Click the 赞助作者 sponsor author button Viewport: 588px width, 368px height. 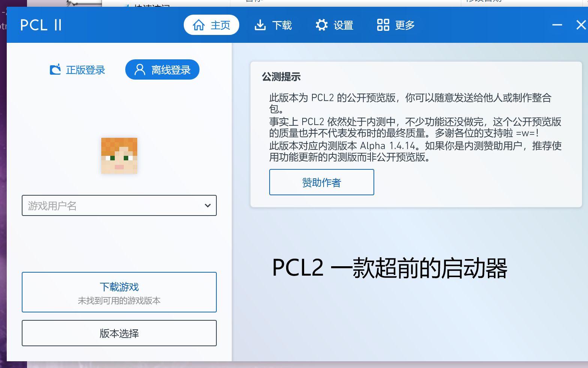coord(322,182)
